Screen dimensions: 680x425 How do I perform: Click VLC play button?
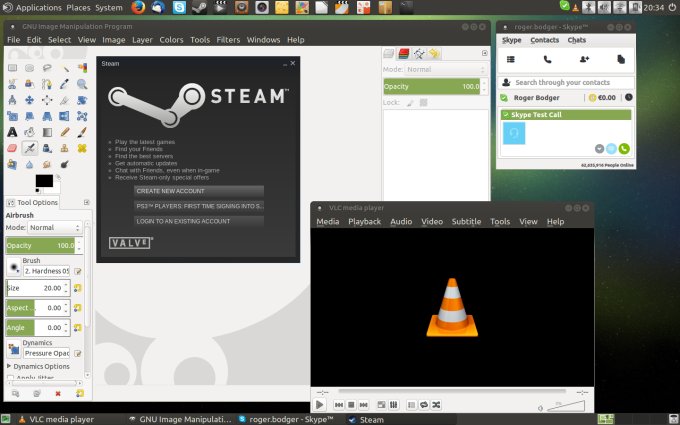(319, 405)
